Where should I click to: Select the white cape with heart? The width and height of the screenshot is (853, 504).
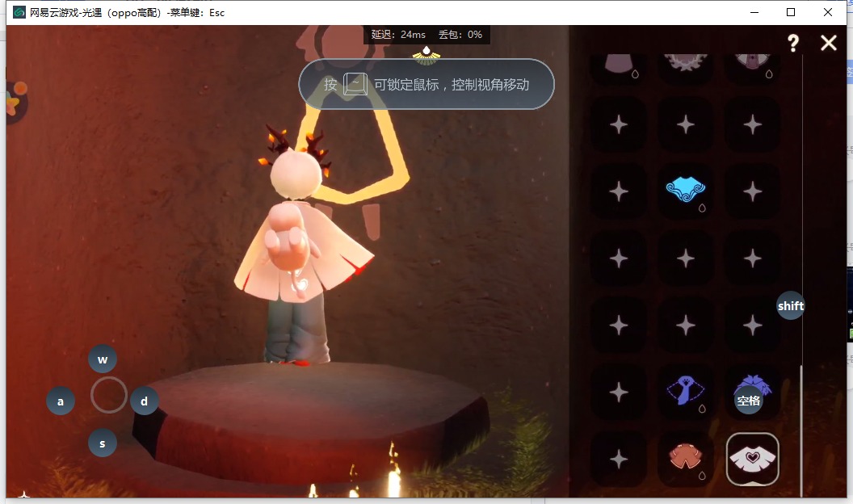pos(752,459)
